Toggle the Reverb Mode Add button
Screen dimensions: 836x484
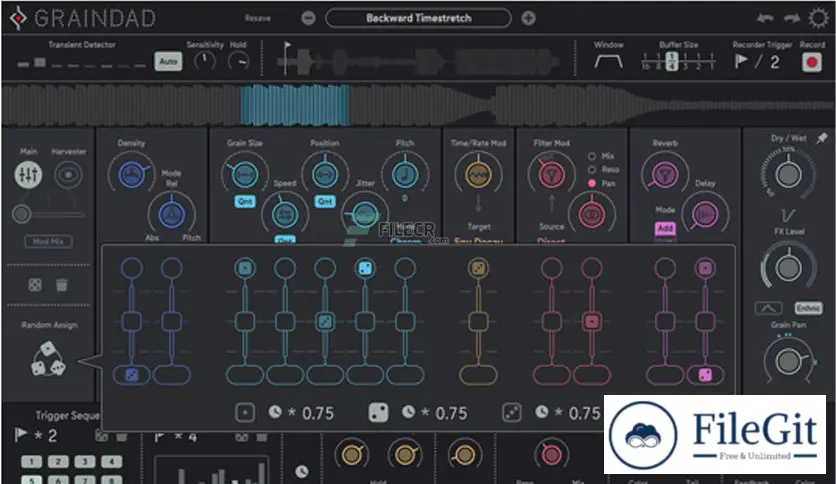tap(665, 228)
